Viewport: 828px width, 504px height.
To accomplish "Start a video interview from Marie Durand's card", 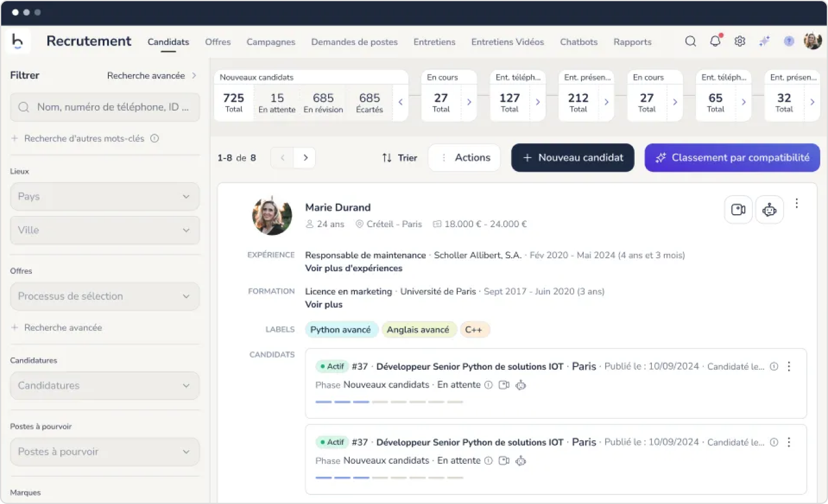I will pyautogui.click(x=738, y=209).
